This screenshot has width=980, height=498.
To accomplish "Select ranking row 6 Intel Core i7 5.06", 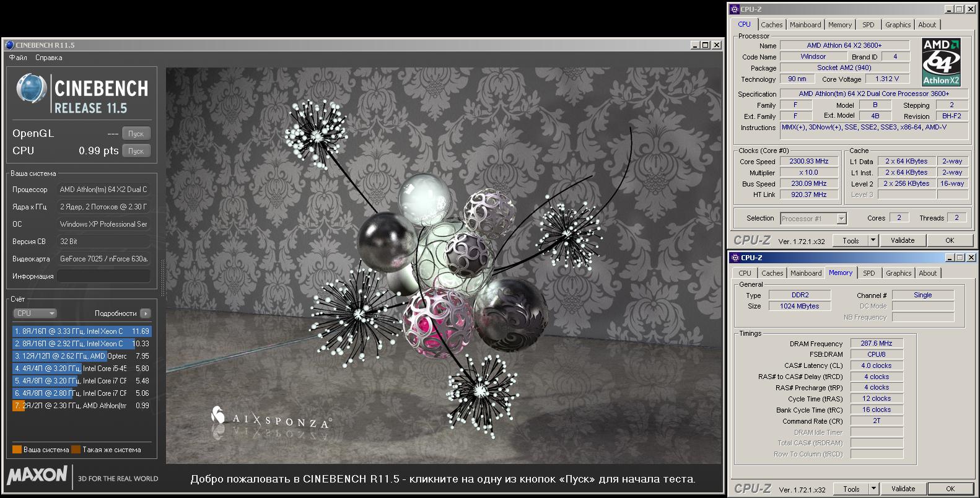I will [82, 393].
